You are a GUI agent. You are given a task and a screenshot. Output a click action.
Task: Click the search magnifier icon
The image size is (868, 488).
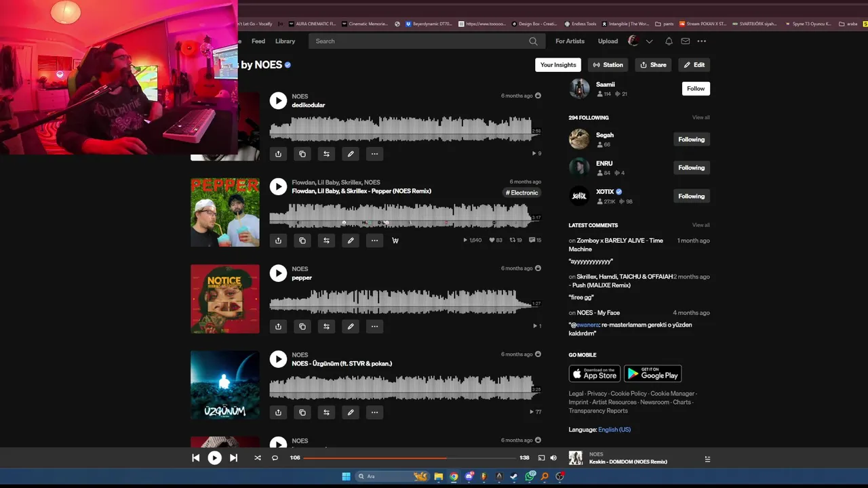[533, 41]
